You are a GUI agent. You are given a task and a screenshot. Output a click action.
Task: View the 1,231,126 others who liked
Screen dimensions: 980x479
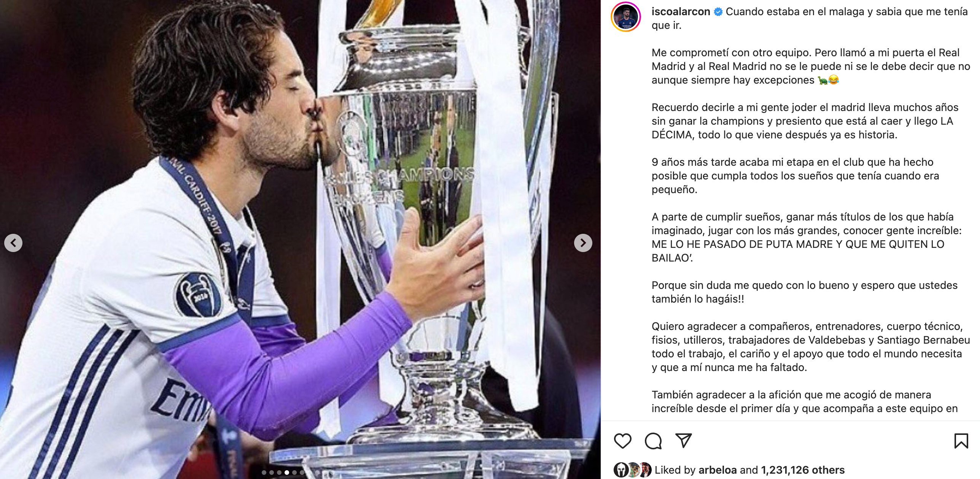tap(803, 470)
